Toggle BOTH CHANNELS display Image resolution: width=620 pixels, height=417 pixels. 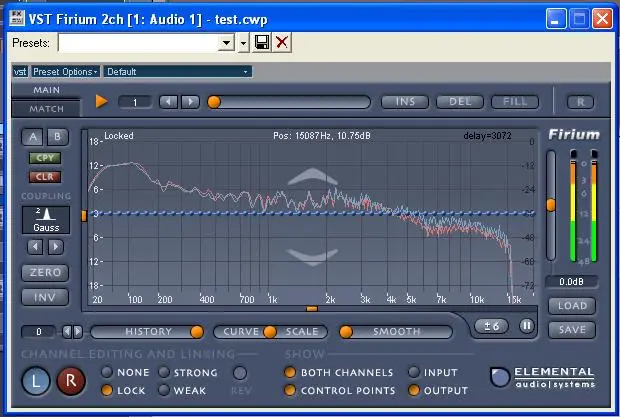coord(290,372)
